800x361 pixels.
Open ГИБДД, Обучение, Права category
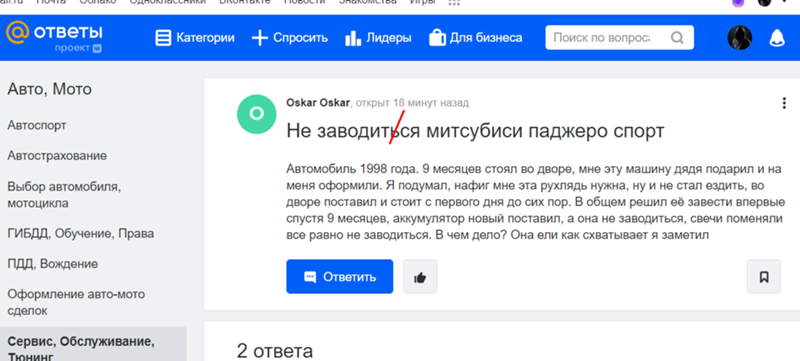pyautogui.click(x=81, y=234)
